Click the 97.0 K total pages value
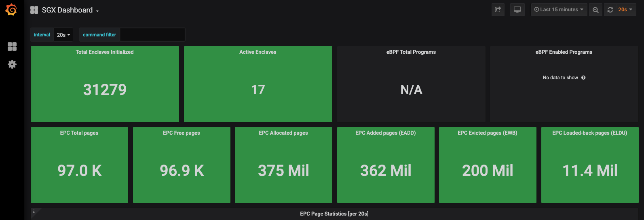 80,171
